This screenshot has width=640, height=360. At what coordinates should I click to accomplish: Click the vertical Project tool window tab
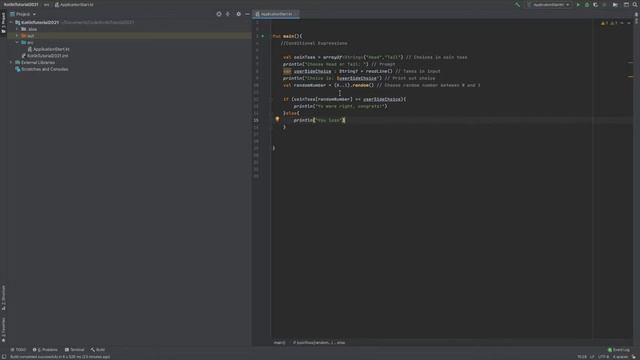click(x=4, y=23)
